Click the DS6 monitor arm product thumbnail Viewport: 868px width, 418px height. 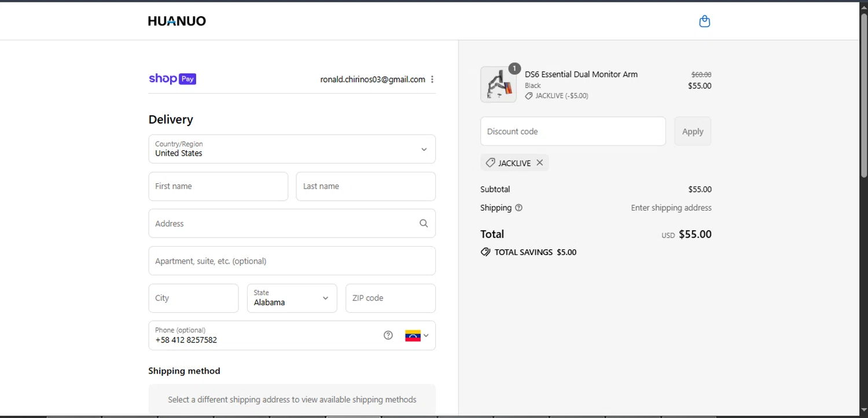click(498, 84)
